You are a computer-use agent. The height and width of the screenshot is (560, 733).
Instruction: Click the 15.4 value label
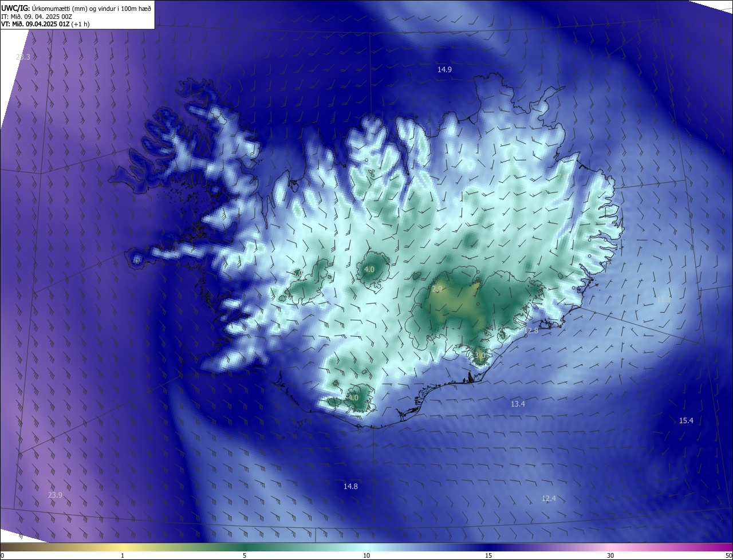pyautogui.click(x=686, y=421)
